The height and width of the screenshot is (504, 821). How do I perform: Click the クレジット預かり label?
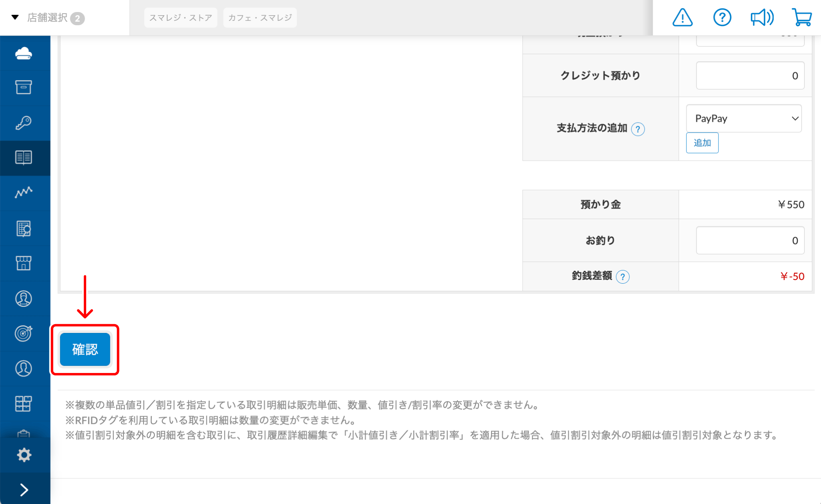(x=601, y=76)
